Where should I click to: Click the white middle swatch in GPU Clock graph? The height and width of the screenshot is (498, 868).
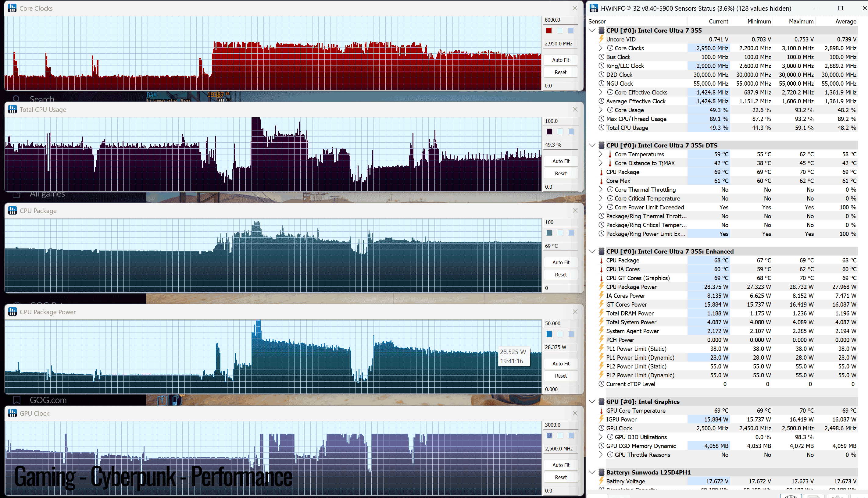pos(560,436)
